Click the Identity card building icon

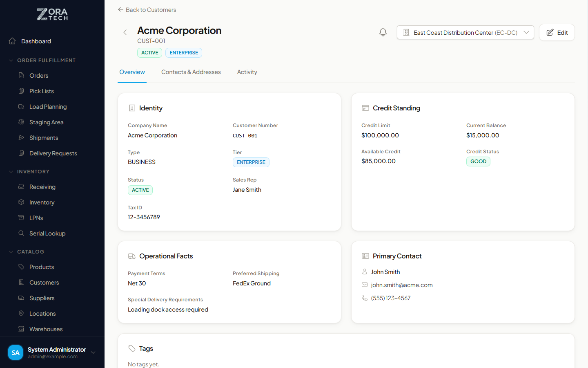tap(131, 108)
